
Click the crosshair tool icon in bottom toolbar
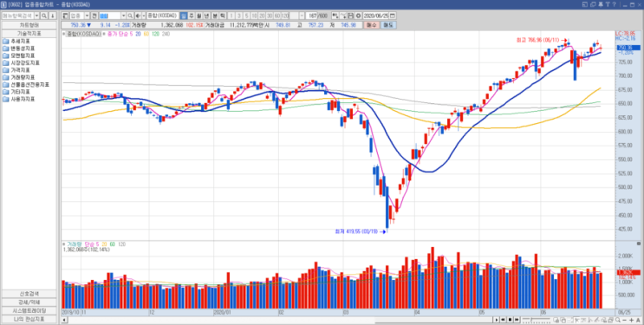tap(577, 320)
